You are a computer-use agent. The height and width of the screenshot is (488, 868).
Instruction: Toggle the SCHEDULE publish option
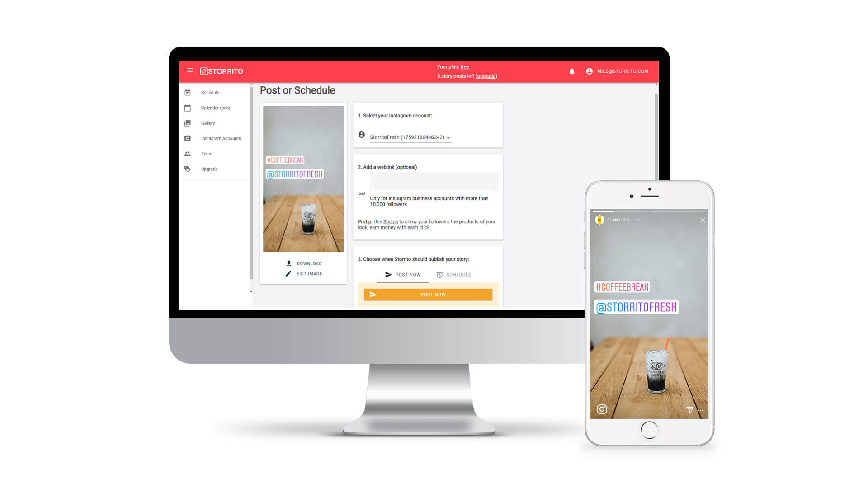(x=454, y=274)
